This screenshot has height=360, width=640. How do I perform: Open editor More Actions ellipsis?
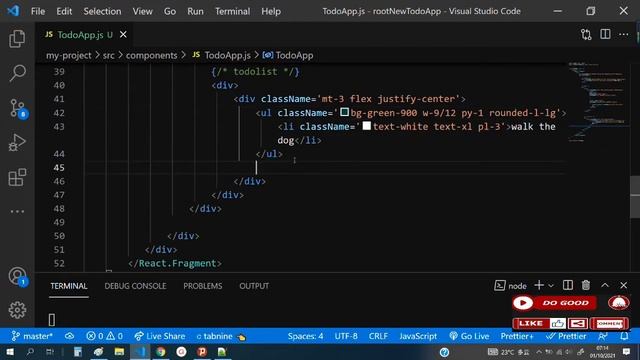[x=624, y=35]
